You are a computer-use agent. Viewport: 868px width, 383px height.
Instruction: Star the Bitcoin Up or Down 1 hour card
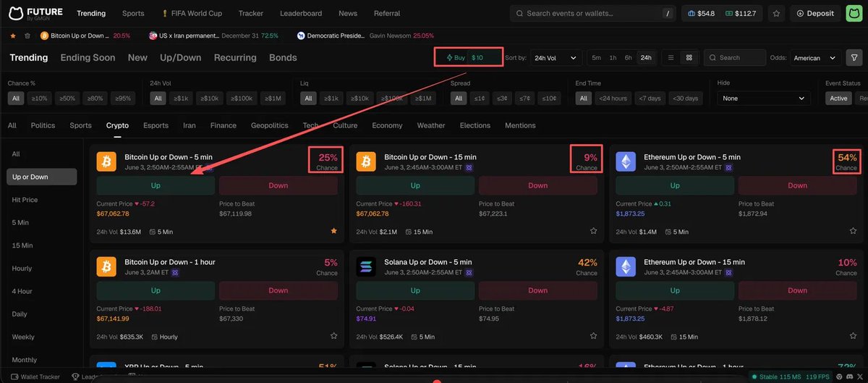point(333,336)
